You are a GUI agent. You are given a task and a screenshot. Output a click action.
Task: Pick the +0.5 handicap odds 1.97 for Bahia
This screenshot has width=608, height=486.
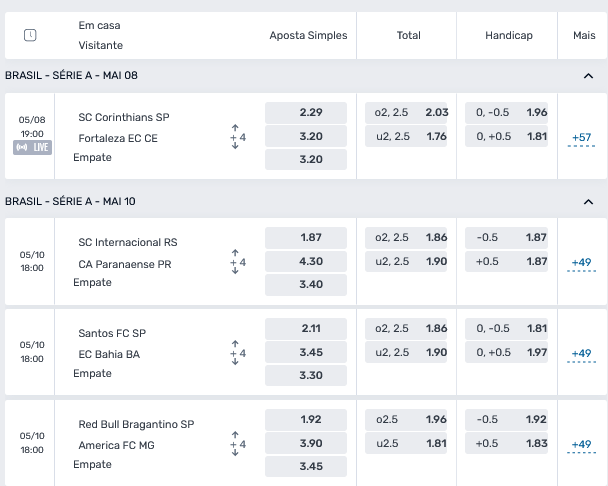[x=506, y=352]
